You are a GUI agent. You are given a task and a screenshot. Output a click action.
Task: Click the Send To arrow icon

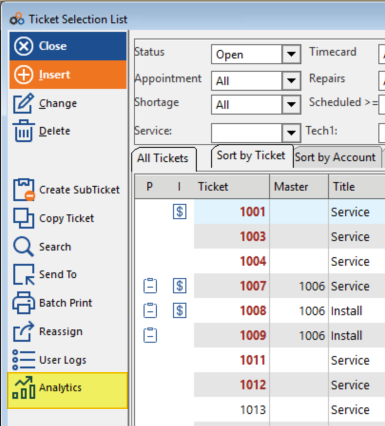click(23, 274)
